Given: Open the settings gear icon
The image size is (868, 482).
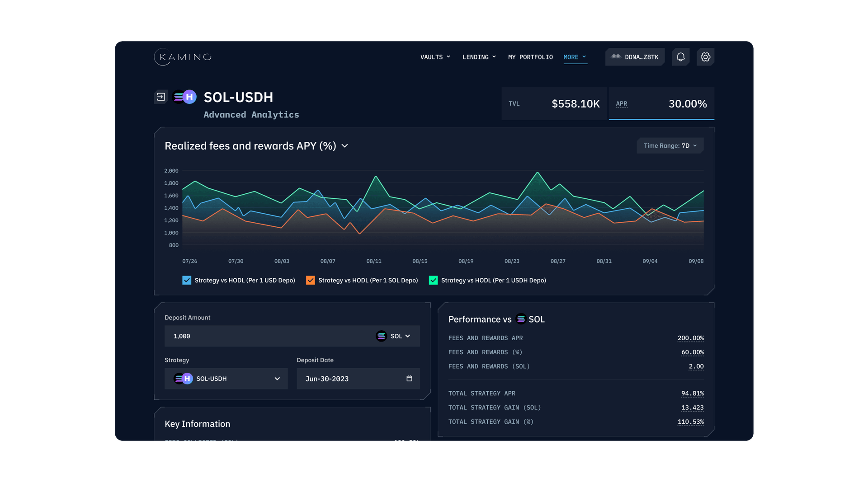Looking at the screenshot, I should [x=705, y=57].
